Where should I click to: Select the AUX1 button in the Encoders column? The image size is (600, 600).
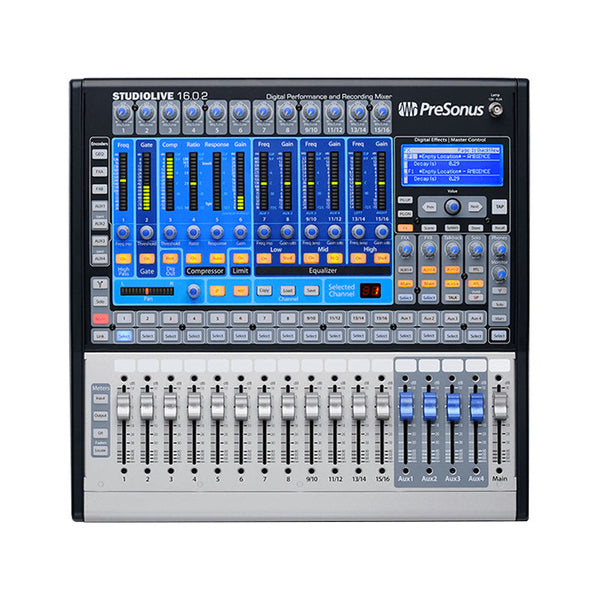pyautogui.click(x=99, y=206)
